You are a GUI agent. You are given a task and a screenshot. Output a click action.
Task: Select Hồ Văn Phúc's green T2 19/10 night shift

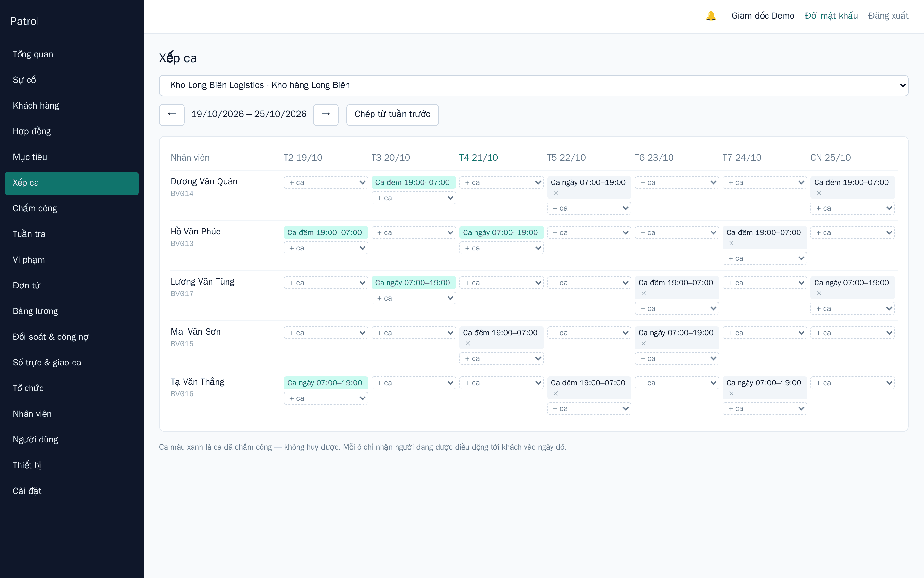coord(326,232)
